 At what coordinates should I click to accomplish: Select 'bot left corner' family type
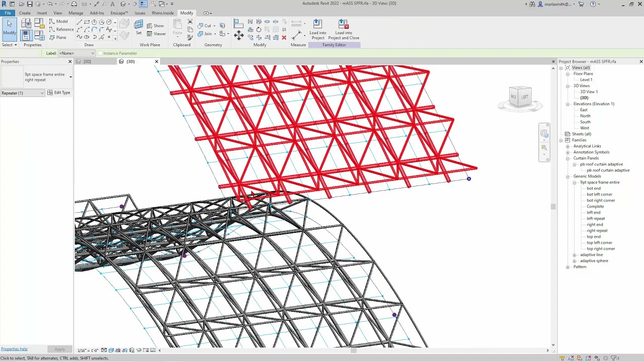tap(599, 195)
